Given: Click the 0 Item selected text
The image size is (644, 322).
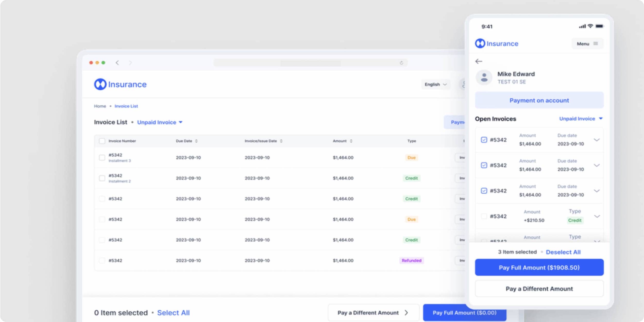Looking at the screenshot, I should click(x=121, y=313).
